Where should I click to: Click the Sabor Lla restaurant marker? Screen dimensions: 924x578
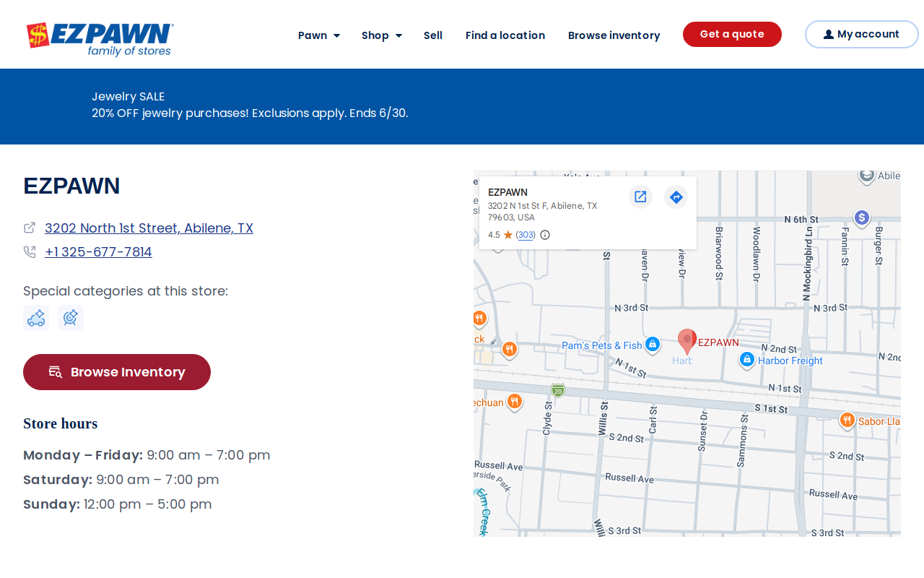click(847, 420)
